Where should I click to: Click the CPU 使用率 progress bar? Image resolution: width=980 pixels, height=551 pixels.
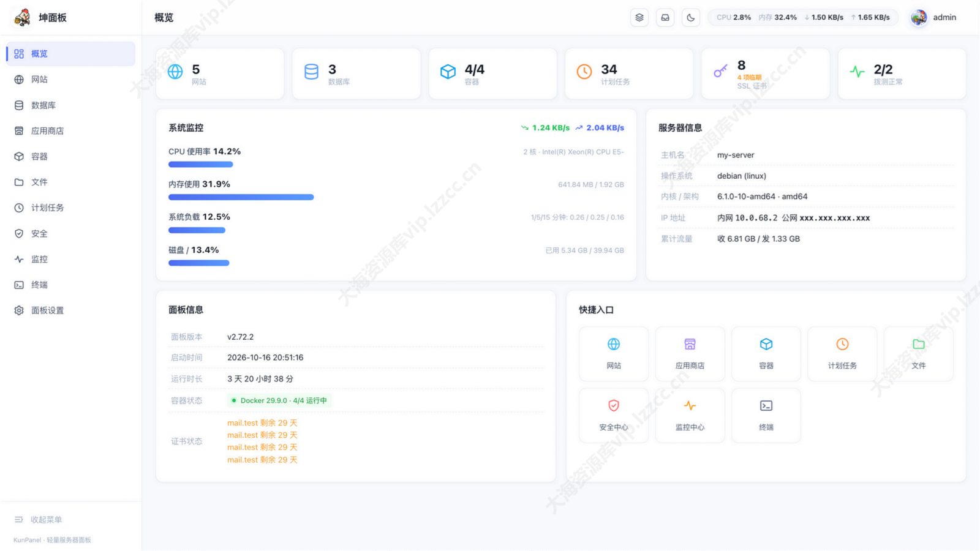click(201, 165)
